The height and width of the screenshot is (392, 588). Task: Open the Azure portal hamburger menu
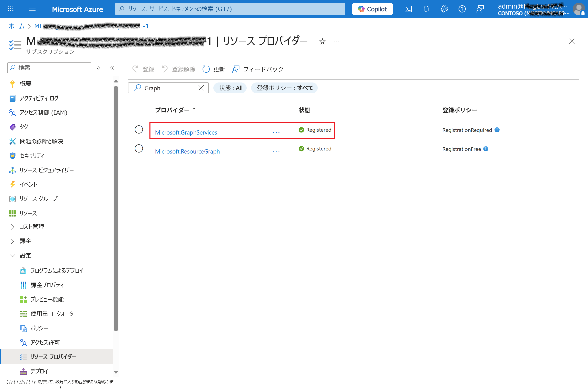[x=32, y=9]
